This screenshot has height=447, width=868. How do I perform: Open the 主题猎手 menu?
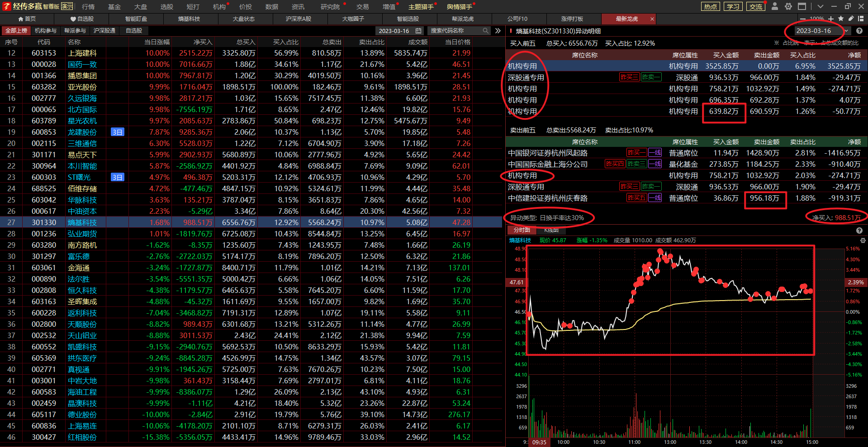click(421, 7)
